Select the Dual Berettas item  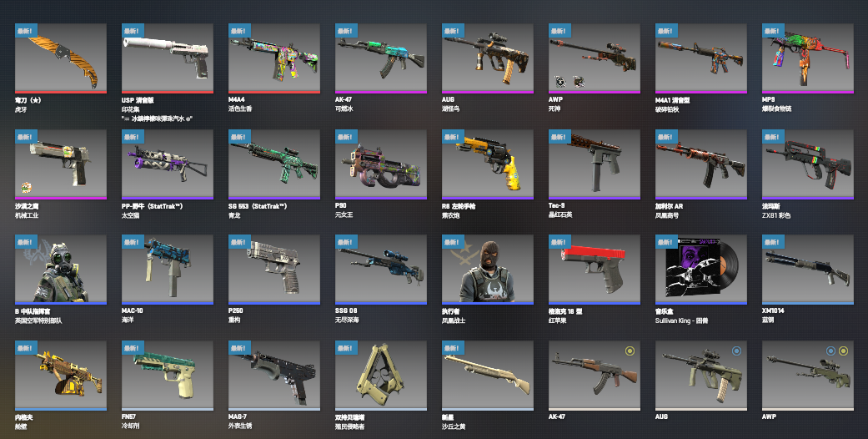click(x=381, y=376)
